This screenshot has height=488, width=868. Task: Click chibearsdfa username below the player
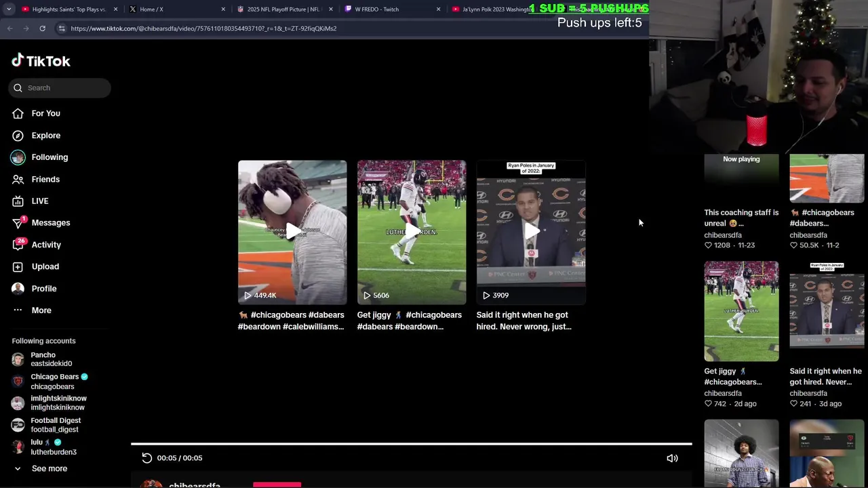pyautogui.click(x=195, y=485)
